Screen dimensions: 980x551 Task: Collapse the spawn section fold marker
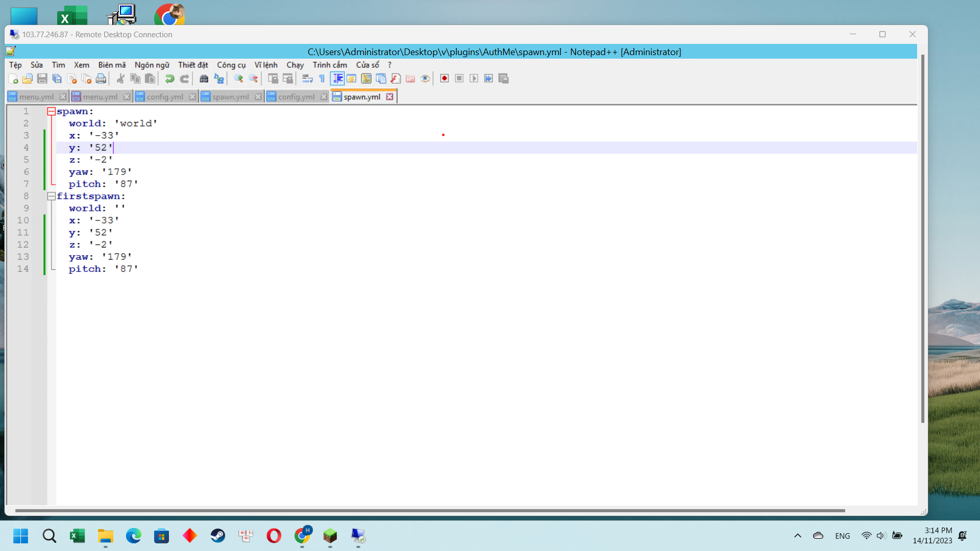click(x=51, y=111)
